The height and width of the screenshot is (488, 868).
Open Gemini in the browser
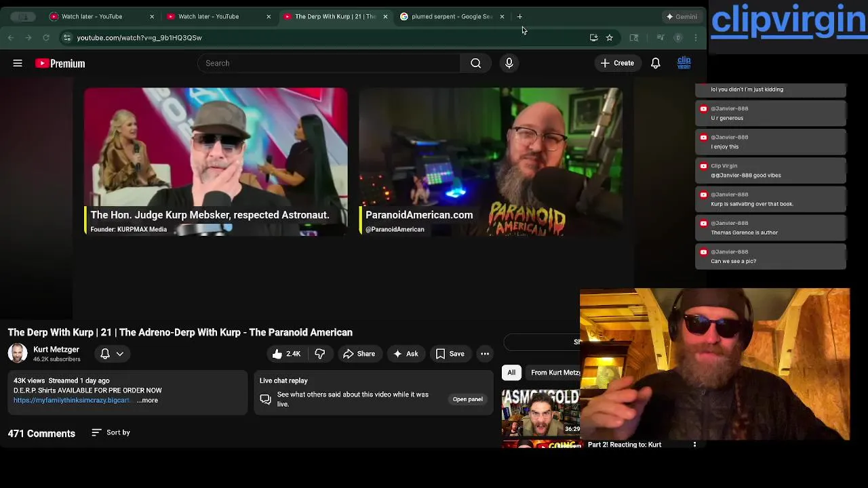click(682, 16)
